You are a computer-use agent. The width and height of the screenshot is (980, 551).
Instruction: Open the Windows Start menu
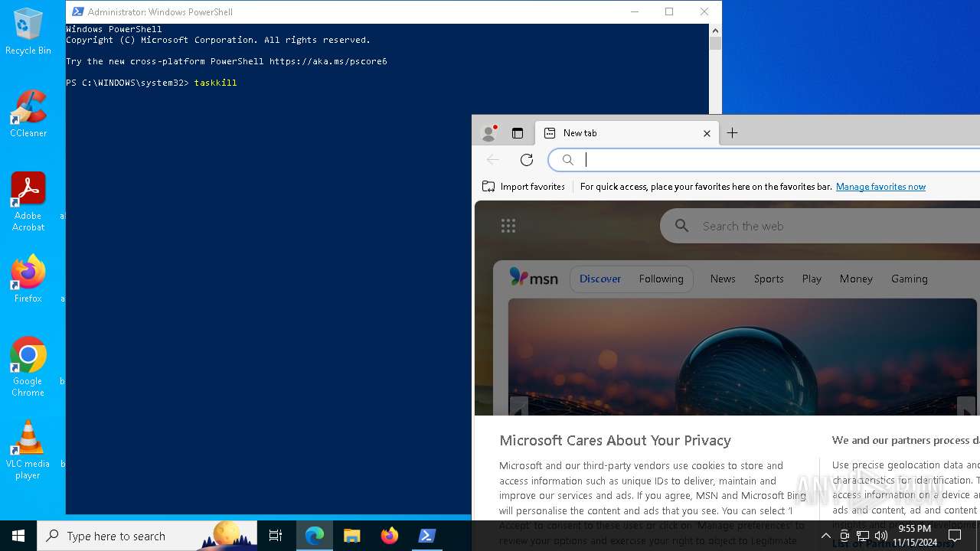click(18, 536)
